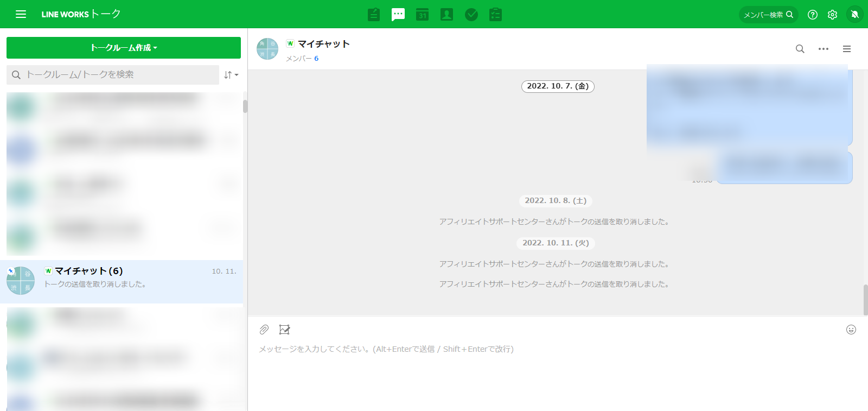Screen dimensions: 868x411
Task: Switch to the Talk speech-bubble tab
Action: click(398, 15)
